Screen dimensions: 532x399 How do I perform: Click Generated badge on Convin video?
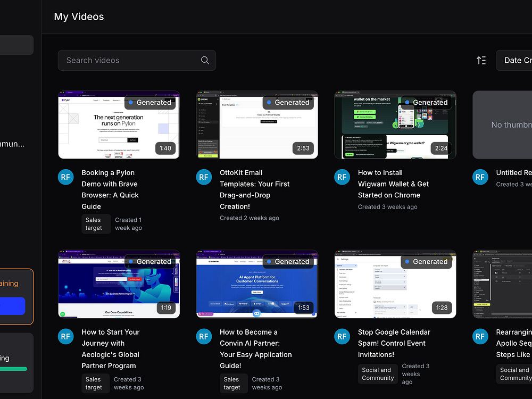288,262
